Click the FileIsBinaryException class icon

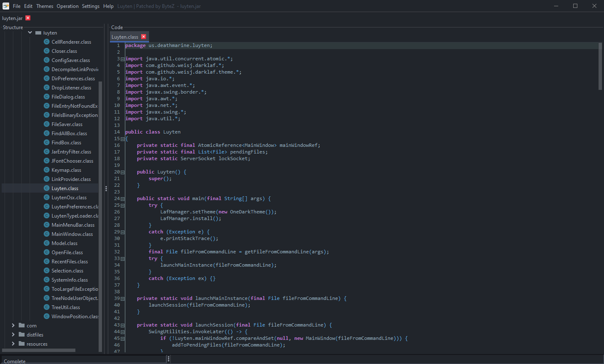click(x=47, y=115)
